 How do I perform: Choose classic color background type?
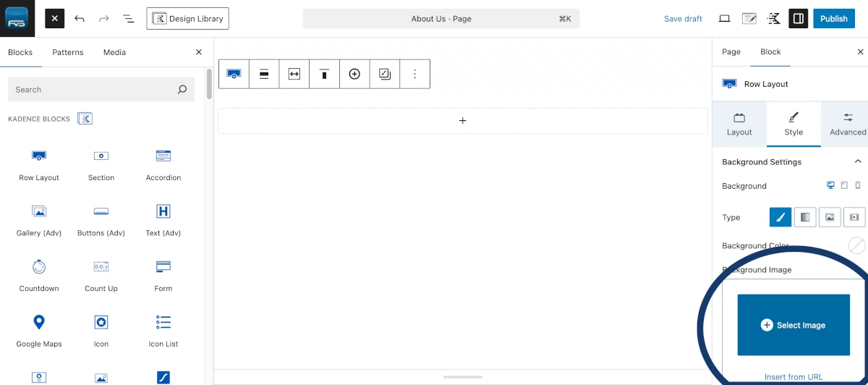coord(780,217)
